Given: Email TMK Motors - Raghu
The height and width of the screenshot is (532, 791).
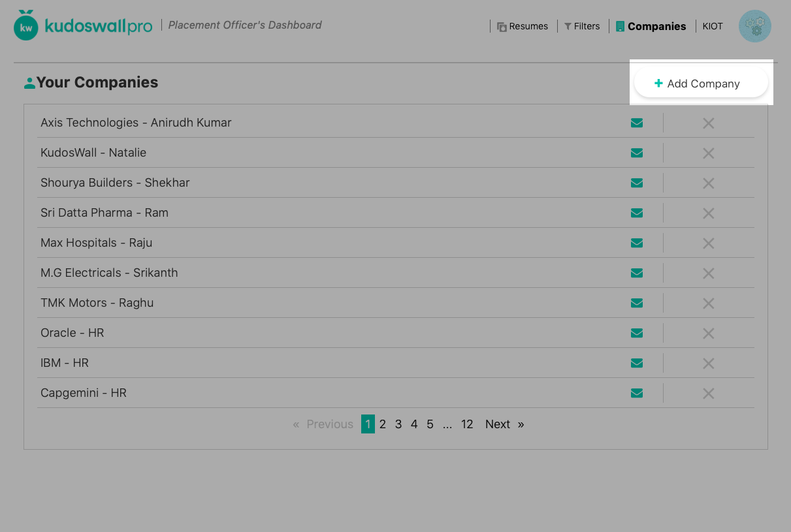Looking at the screenshot, I should (637, 303).
